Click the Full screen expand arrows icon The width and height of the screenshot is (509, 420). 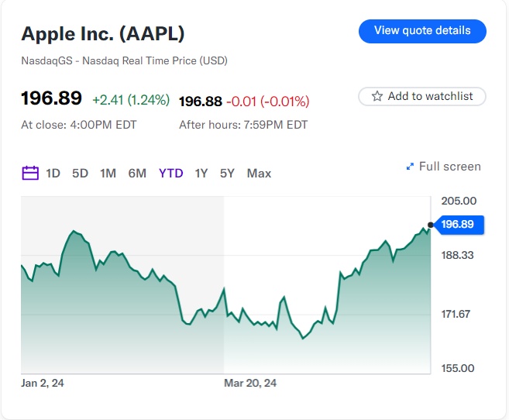point(410,167)
